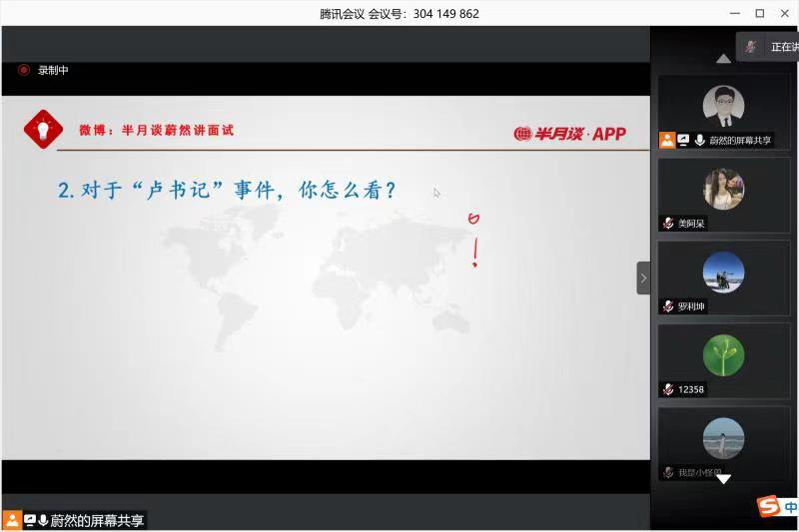Click the red recording indicator dot
This screenshot has height=532, width=799.
pyautogui.click(x=23, y=70)
